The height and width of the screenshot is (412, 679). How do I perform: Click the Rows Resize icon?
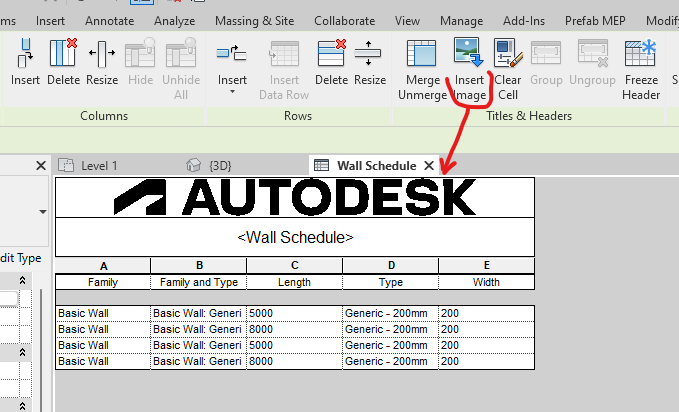368,53
